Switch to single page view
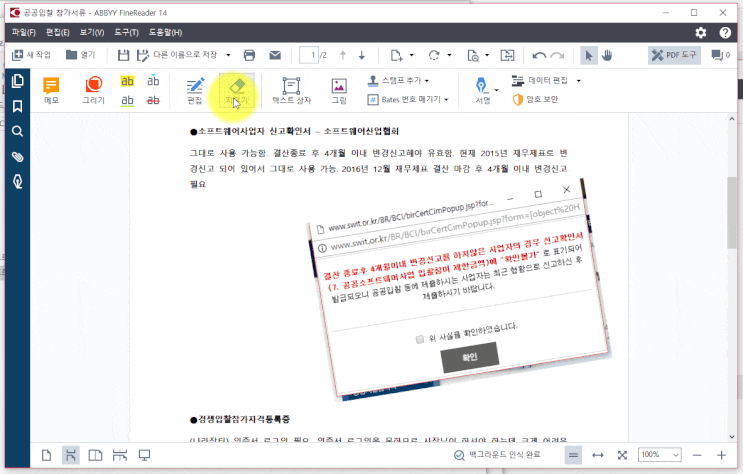 pos(46,455)
